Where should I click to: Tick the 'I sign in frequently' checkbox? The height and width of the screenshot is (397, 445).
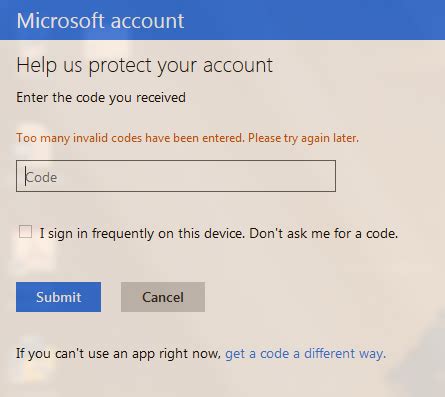(x=25, y=232)
